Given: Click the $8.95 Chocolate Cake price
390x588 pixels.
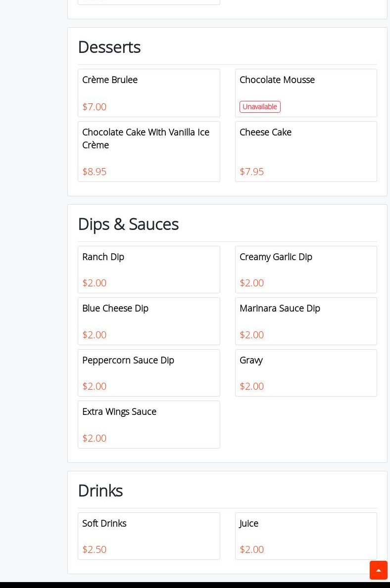Looking at the screenshot, I should pyautogui.click(x=94, y=172).
